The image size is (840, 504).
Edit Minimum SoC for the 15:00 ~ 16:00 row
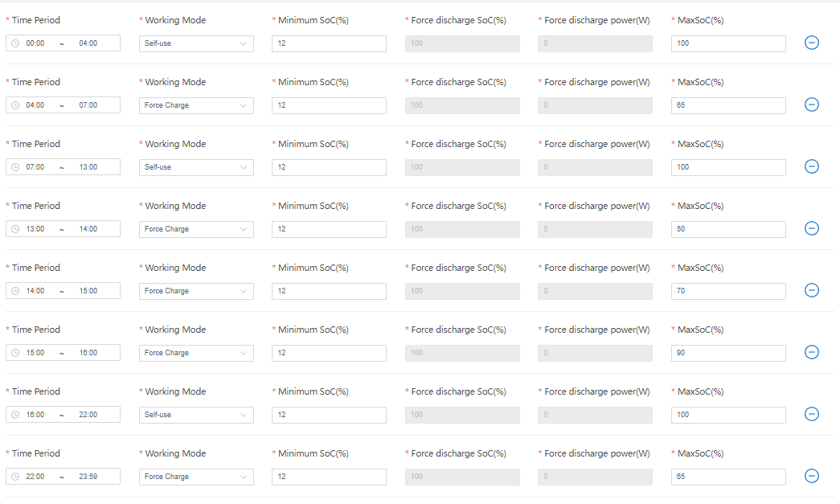(329, 353)
